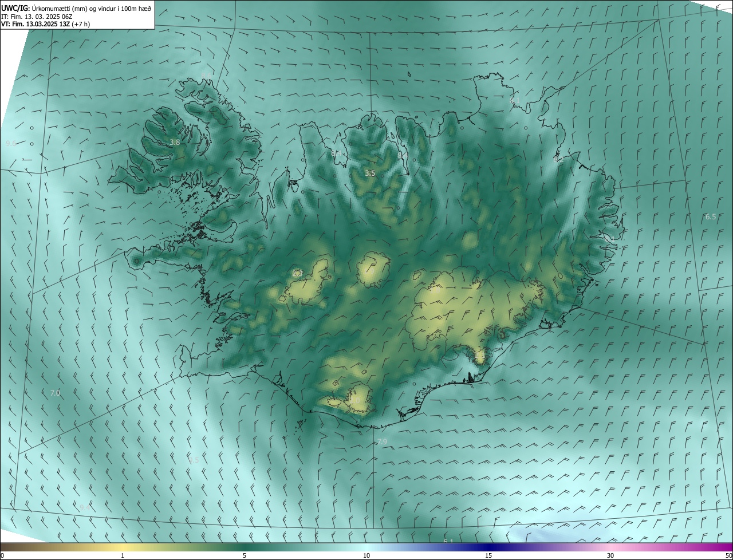Click the 7.0 value in the southwest ocean

pos(55,393)
